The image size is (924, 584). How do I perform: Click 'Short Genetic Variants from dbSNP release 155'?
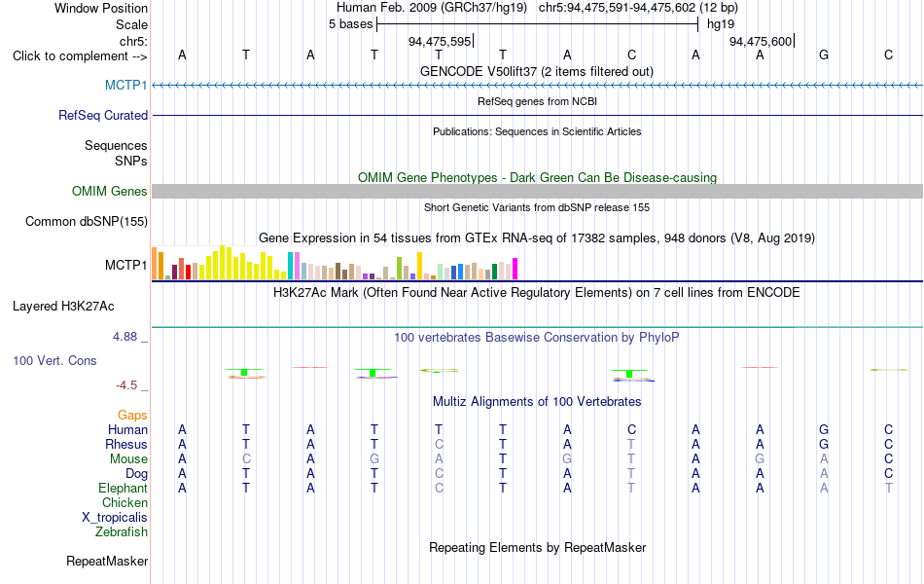pos(537,207)
